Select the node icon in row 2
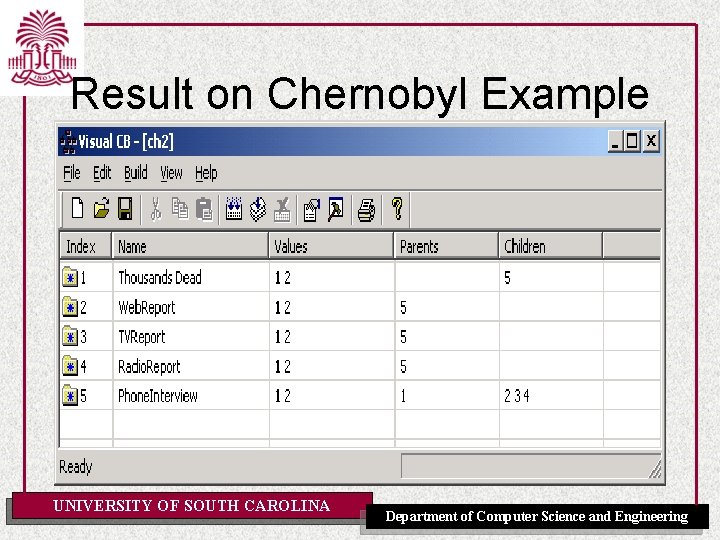 pyautogui.click(x=70, y=307)
